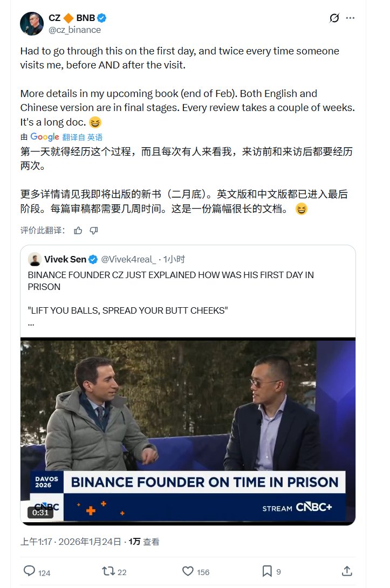Click the Google translate logo
The height and width of the screenshot is (588, 390).
coord(45,137)
